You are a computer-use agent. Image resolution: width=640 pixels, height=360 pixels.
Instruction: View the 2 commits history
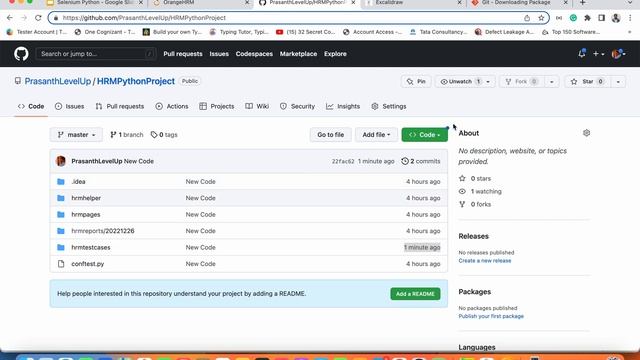click(x=421, y=161)
